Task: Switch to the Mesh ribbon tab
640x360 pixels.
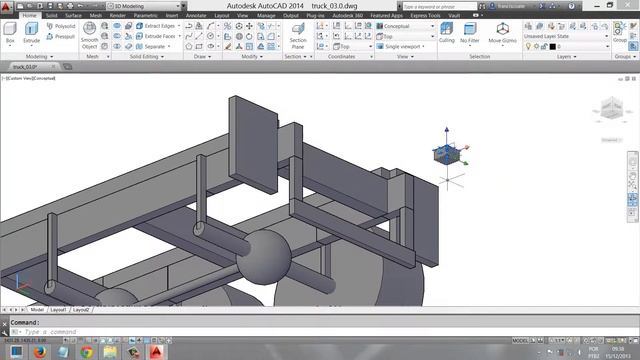Action: point(96,16)
